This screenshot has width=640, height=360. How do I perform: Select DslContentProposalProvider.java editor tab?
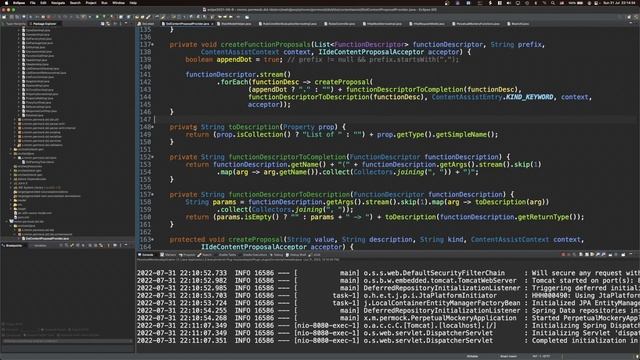(187, 24)
